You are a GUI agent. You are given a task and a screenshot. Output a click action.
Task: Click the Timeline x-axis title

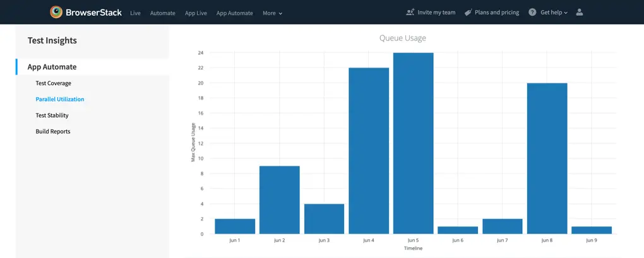pyautogui.click(x=413, y=249)
